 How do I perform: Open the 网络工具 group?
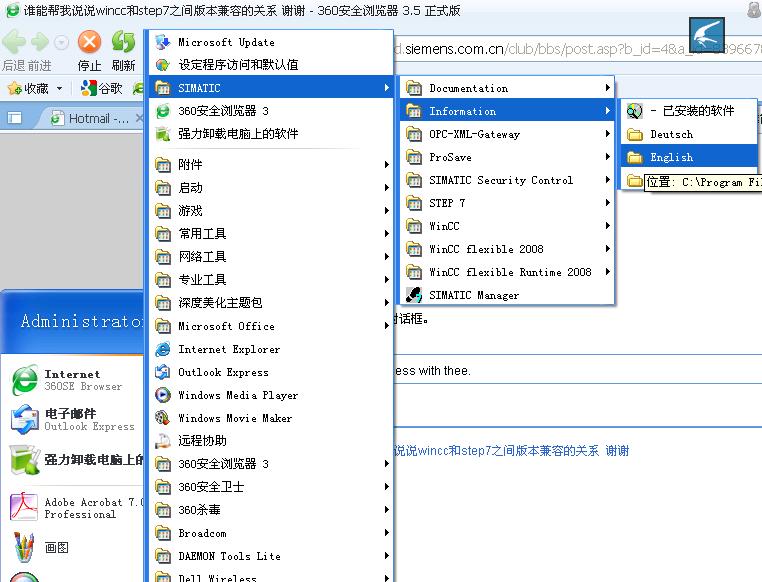pos(271,257)
